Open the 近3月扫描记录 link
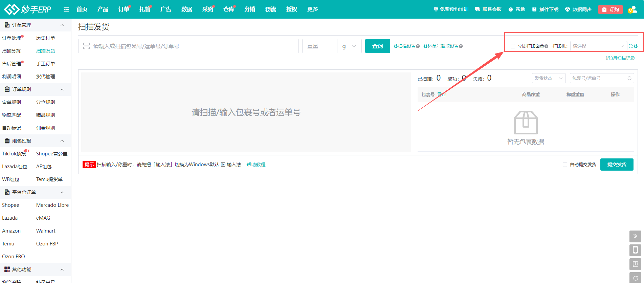Image resolution: width=644 pixels, height=283 pixels. (x=620, y=58)
